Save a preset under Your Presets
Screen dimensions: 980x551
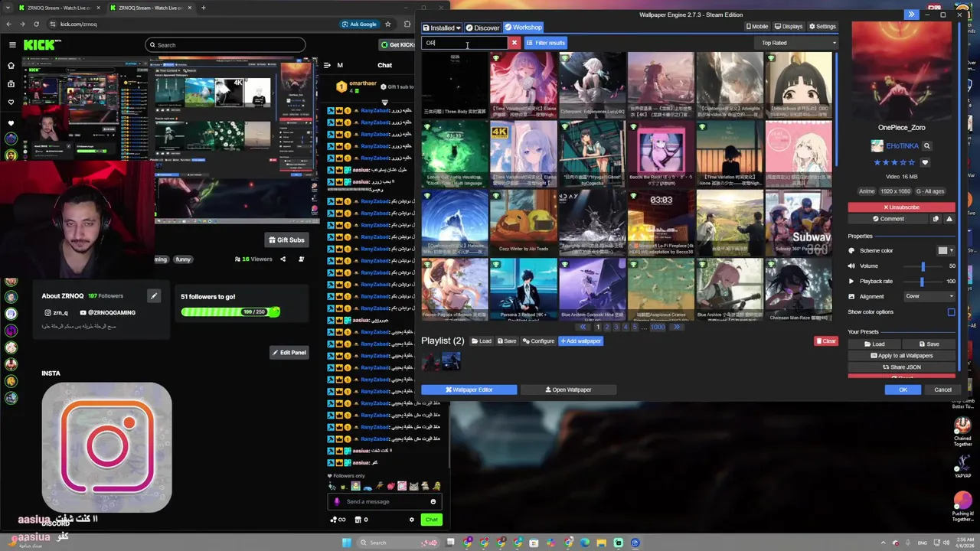point(929,344)
